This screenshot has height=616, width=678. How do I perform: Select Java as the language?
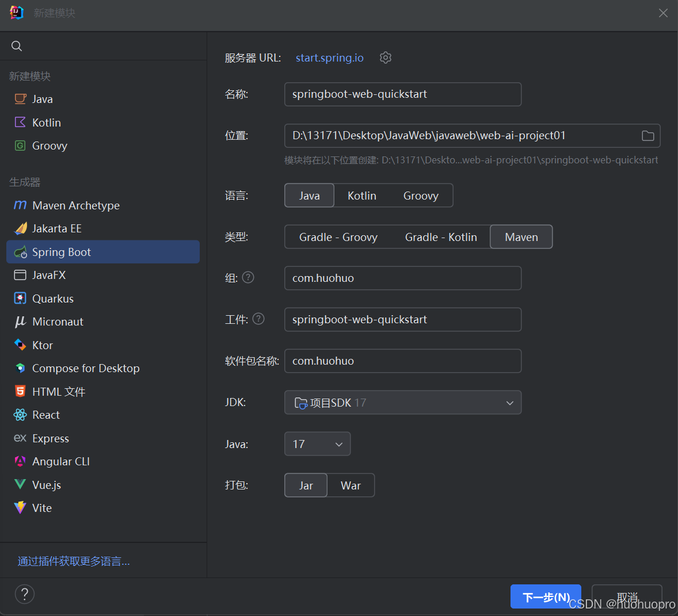pos(309,195)
